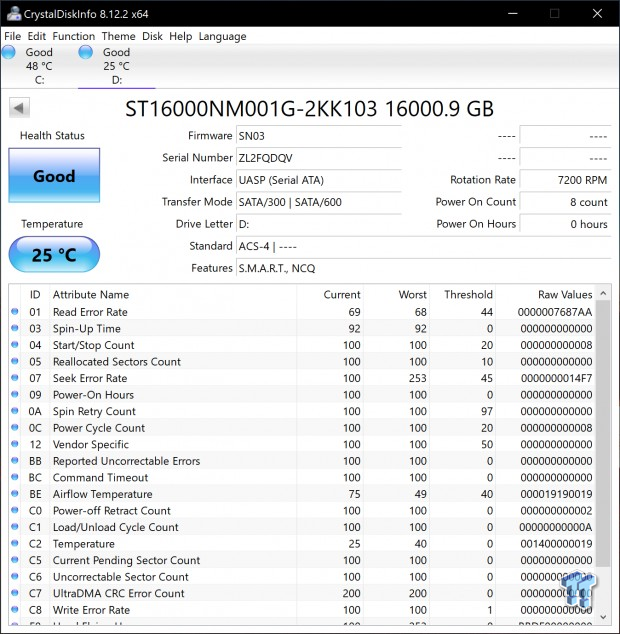Open the Theme menu

coord(118,36)
